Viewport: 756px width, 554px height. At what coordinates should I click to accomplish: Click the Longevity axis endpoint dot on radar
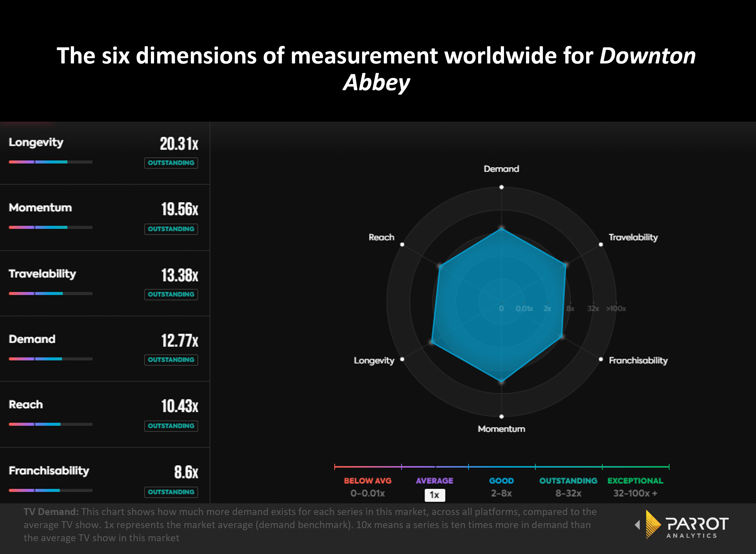click(402, 359)
